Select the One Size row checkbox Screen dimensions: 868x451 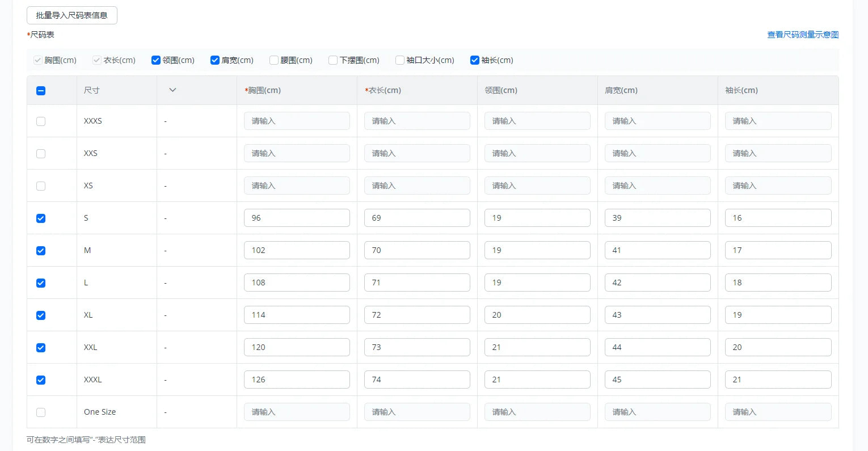click(x=41, y=412)
